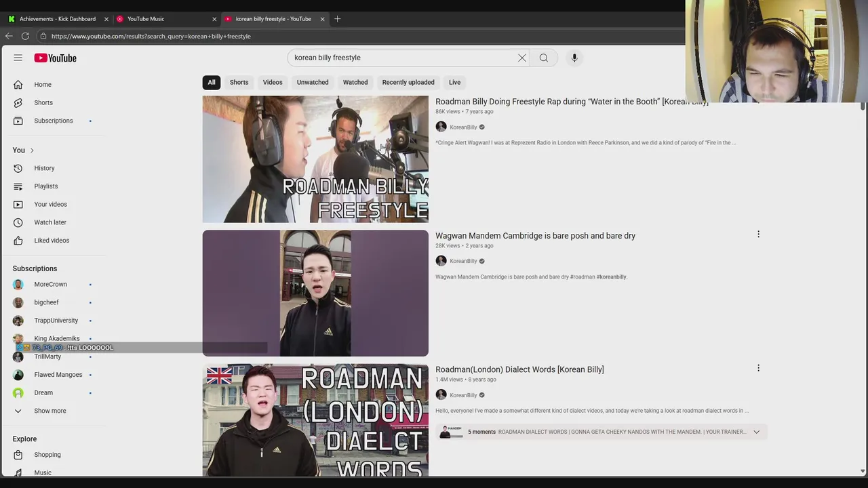
Task: Select the Shorts filter chip
Action: pos(239,83)
